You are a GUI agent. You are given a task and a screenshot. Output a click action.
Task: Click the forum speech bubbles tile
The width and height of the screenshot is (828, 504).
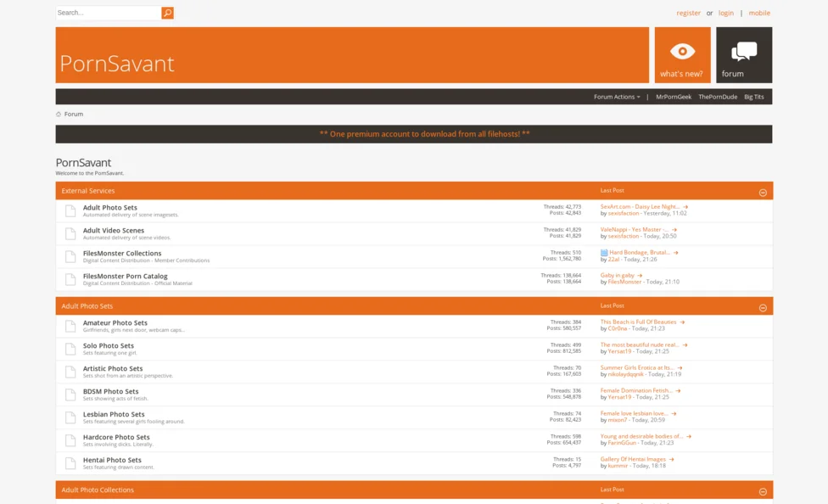tap(743, 55)
